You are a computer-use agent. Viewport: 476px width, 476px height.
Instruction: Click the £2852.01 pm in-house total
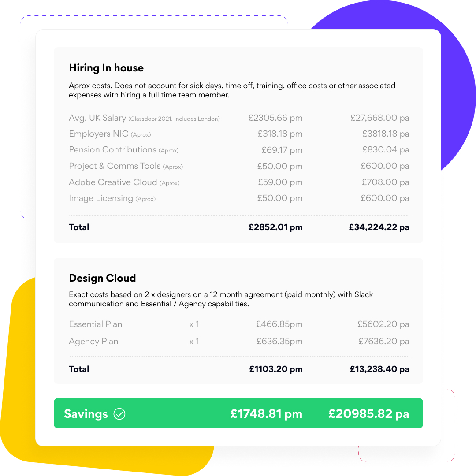click(x=275, y=227)
